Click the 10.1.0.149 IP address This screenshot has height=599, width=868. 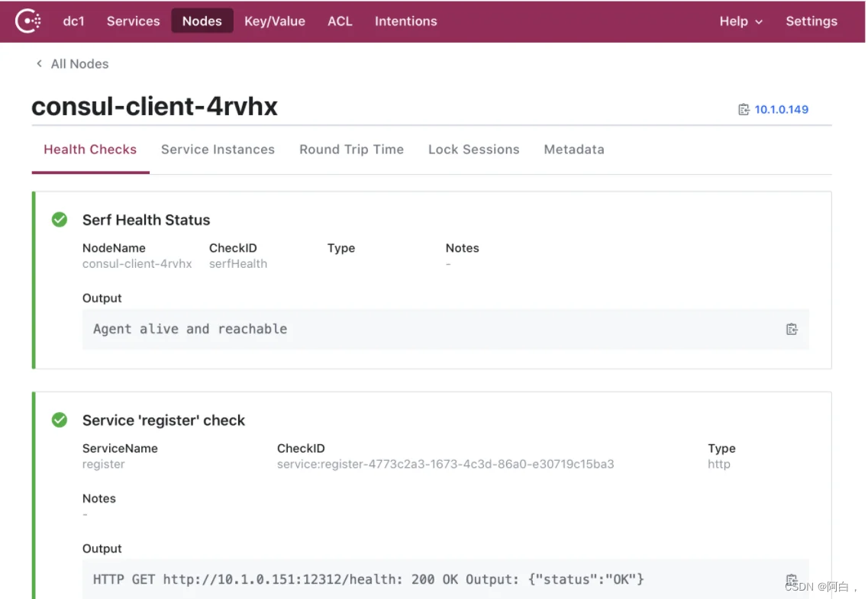(781, 110)
